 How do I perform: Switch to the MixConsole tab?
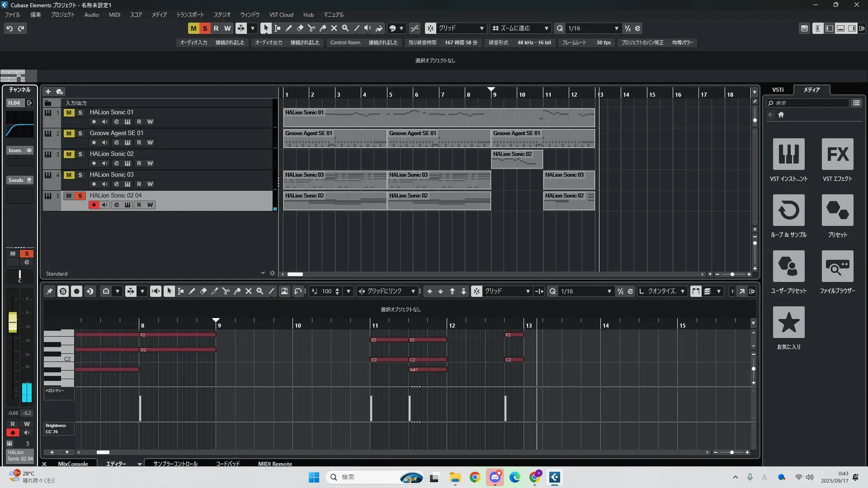coord(73,464)
